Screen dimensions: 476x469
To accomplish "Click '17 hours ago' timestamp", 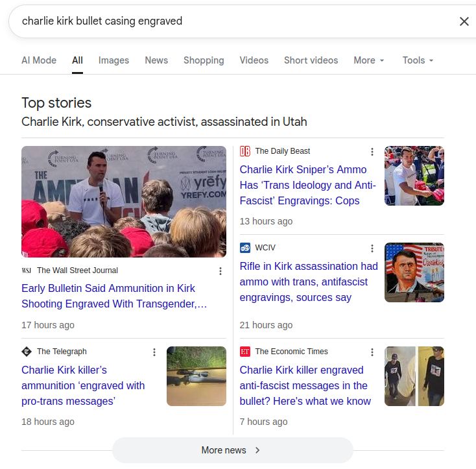I will pyautogui.click(x=48, y=325).
